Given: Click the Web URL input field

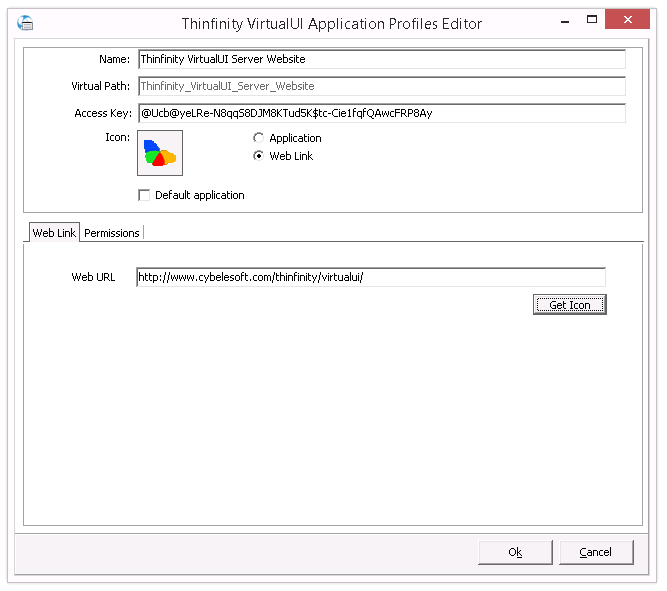Looking at the screenshot, I should 371,277.
